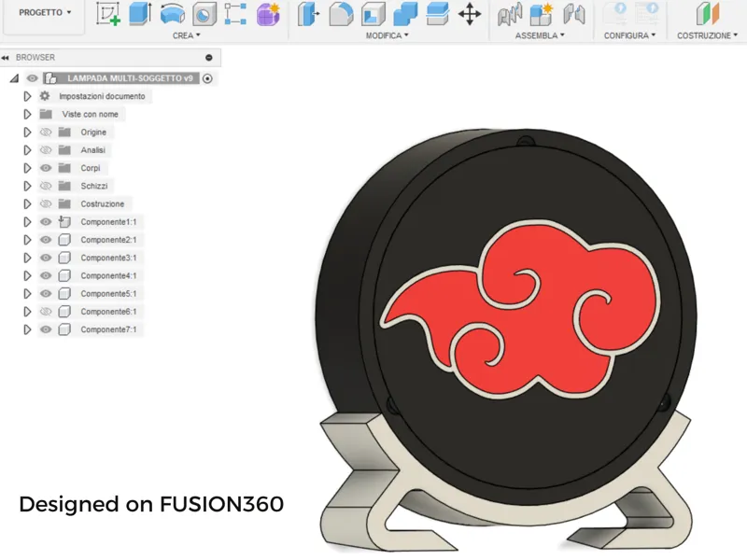Toggle visibility of Origine folder

[x=45, y=133]
